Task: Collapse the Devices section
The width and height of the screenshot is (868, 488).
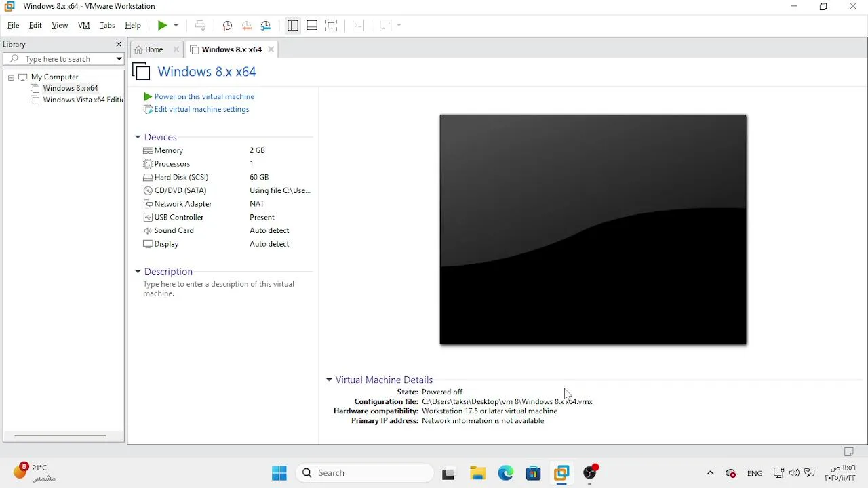Action: pyautogui.click(x=138, y=138)
